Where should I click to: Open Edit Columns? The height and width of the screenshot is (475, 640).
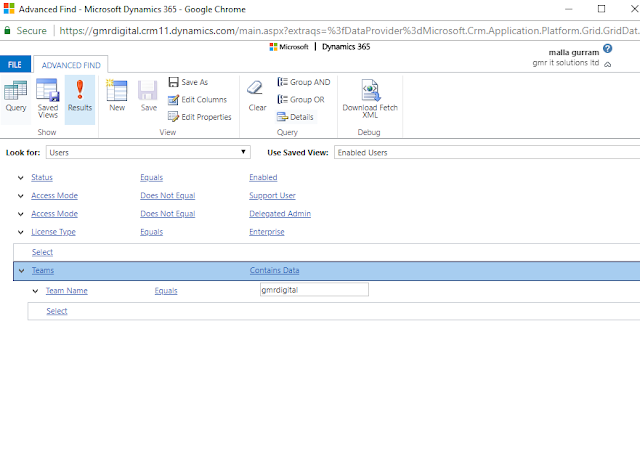pyautogui.click(x=198, y=100)
